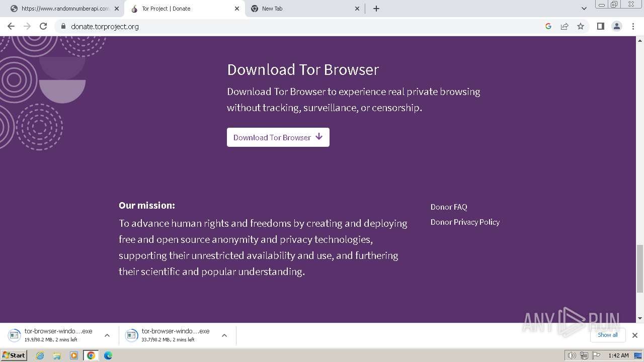The width and height of the screenshot is (644, 362).
Task: Close the downloads bar
Action: pyautogui.click(x=635, y=335)
